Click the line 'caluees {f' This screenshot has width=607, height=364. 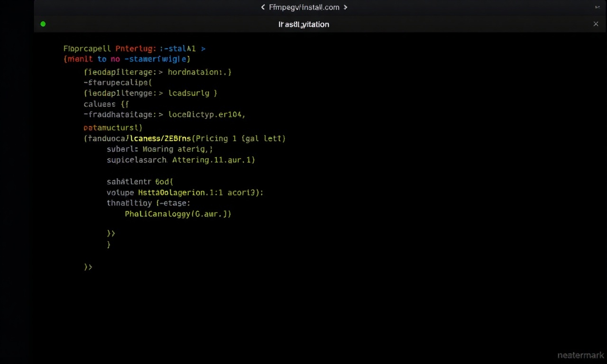[x=106, y=104]
